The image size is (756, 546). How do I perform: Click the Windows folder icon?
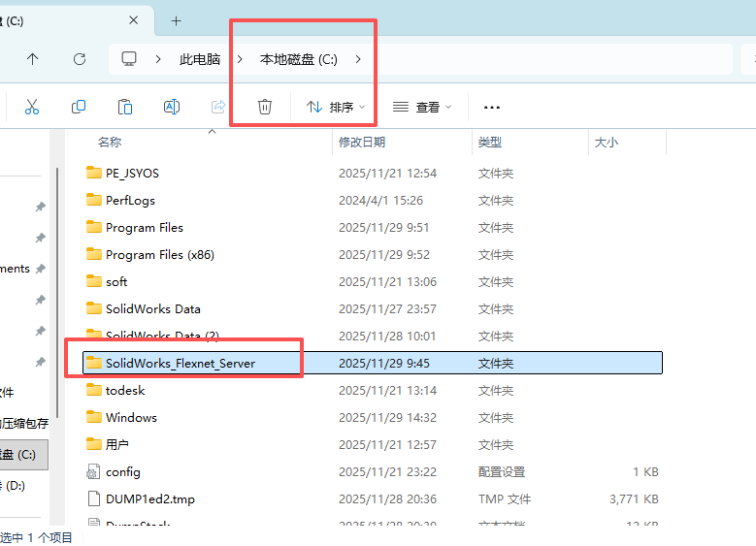(94, 417)
